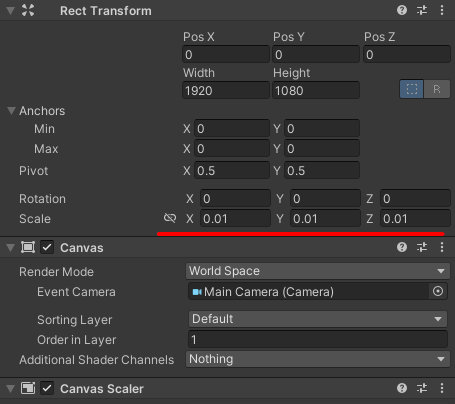Image resolution: width=455 pixels, height=404 pixels.
Task: Collapse the Anchors foldout
Action: tap(11, 111)
